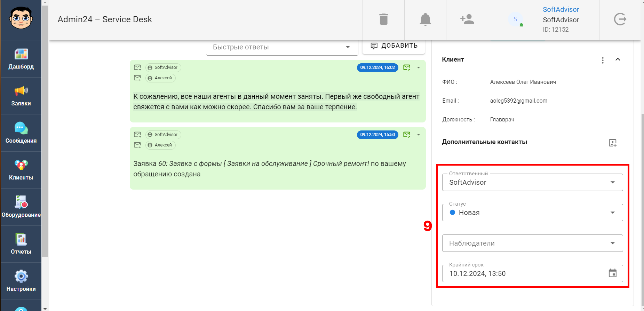Open the Ответственный dropdown
The height and width of the screenshot is (311, 644).
(x=532, y=183)
